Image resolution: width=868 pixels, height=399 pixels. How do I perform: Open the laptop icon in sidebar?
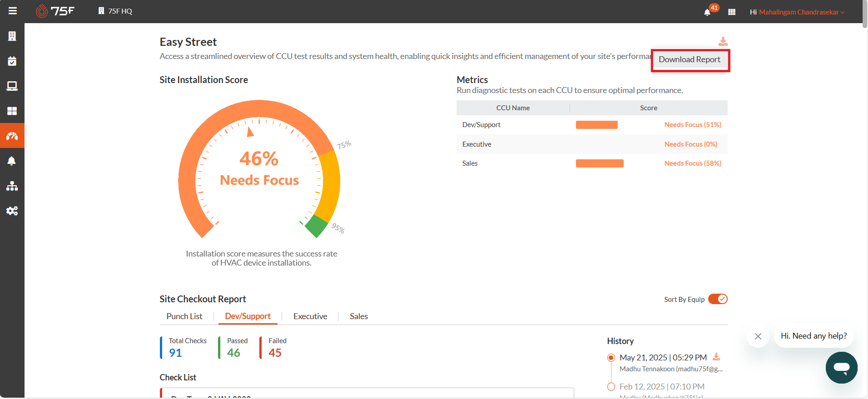pyautogui.click(x=12, y=86)
